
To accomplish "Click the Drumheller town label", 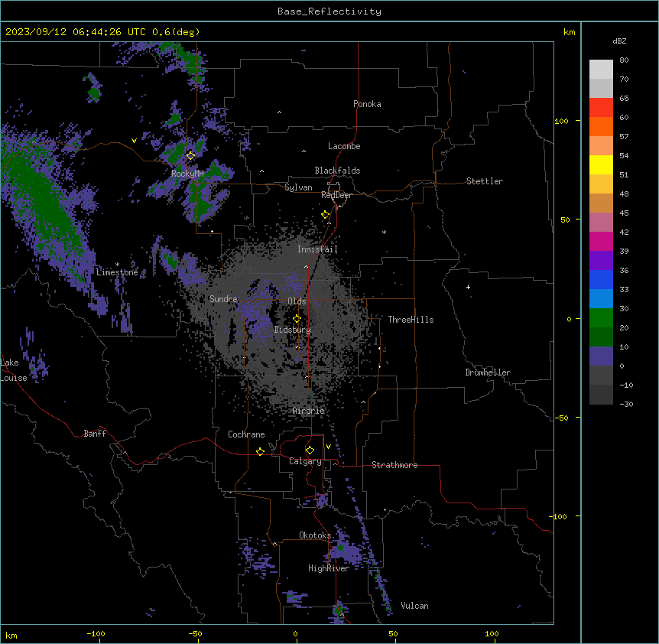I will pos(488,372).
